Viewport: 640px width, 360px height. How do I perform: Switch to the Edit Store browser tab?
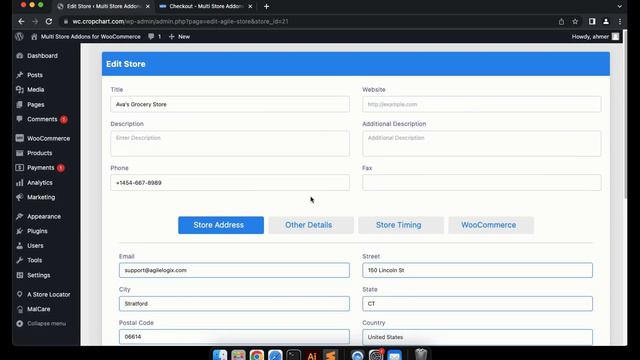pyautogui.click(x=104, y=7)
